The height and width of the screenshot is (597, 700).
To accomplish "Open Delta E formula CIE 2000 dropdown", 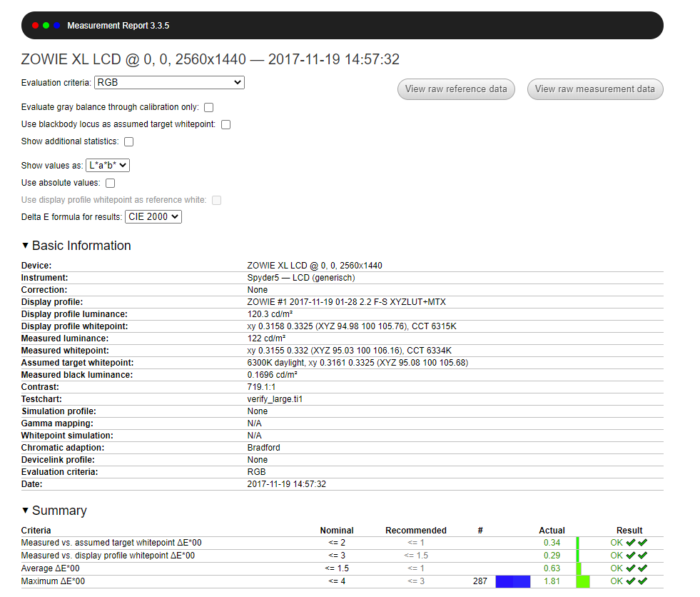I will pos(153,216).
